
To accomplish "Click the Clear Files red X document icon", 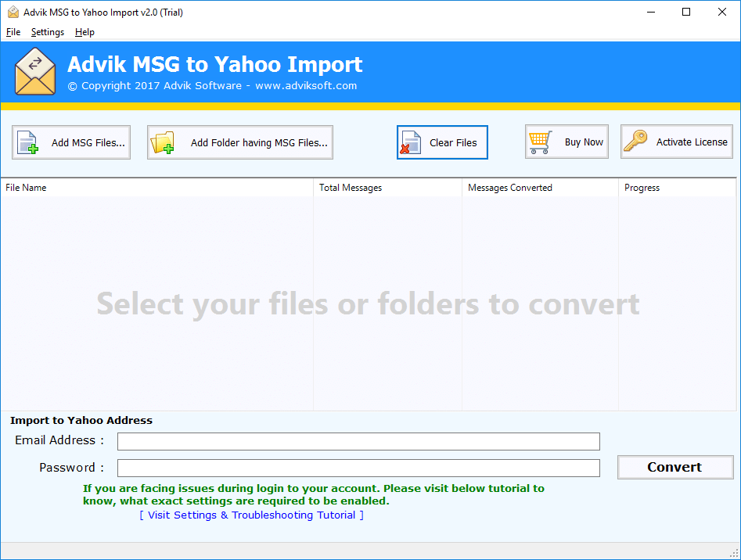I will (410, 142).
